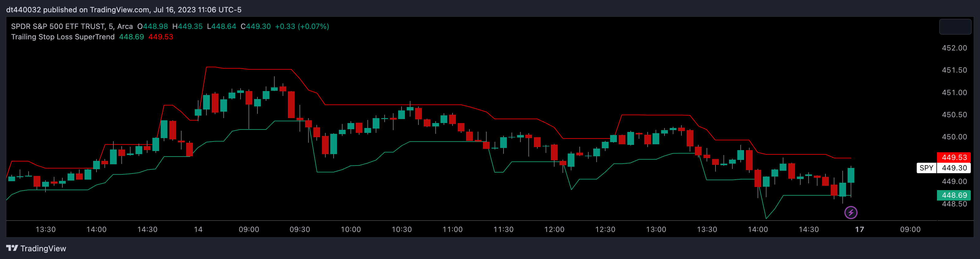Click the purple lightning bolt event icon

pyautogui.click(x=851, y=213)
